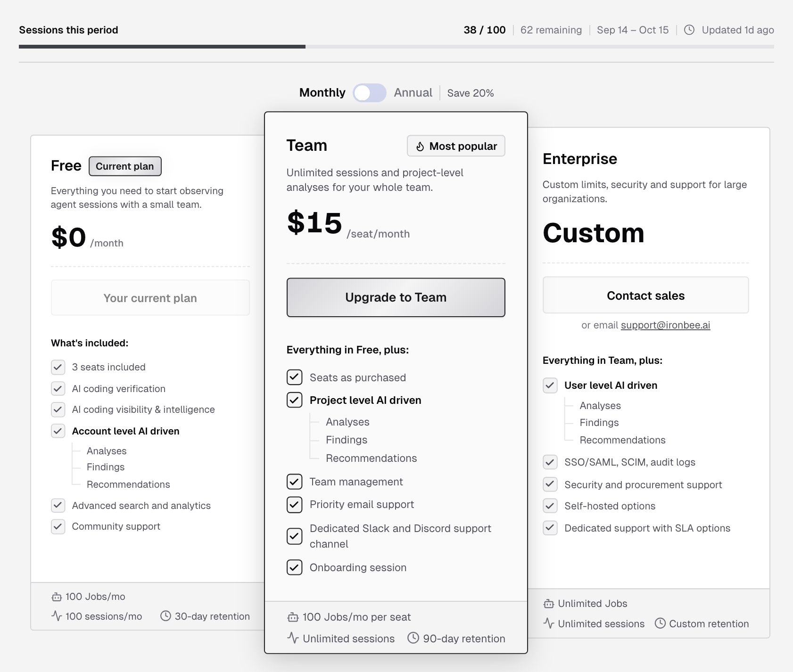Viewport: 793px width, 672px height.
Task: Click the User level AI driven checkmark
Action: (x=550, y=385)
